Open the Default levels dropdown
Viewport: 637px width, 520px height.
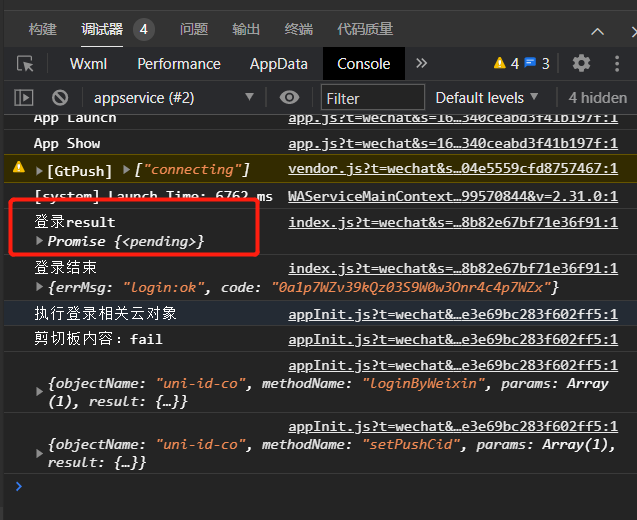(487, 98)
